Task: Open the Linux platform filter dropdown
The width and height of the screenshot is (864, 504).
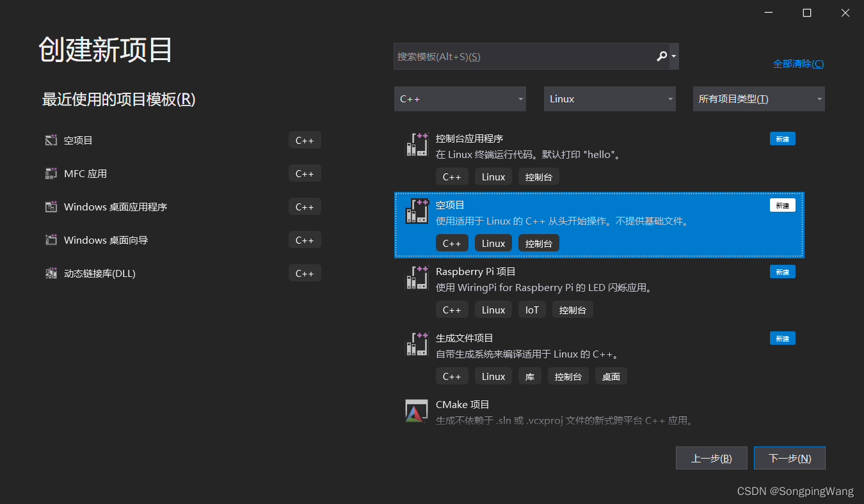Action: tap(609, 98)
